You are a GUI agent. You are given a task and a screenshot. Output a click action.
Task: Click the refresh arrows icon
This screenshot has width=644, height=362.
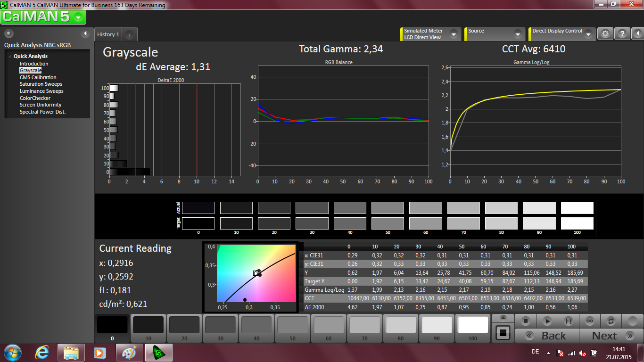(x=611, y=321)
